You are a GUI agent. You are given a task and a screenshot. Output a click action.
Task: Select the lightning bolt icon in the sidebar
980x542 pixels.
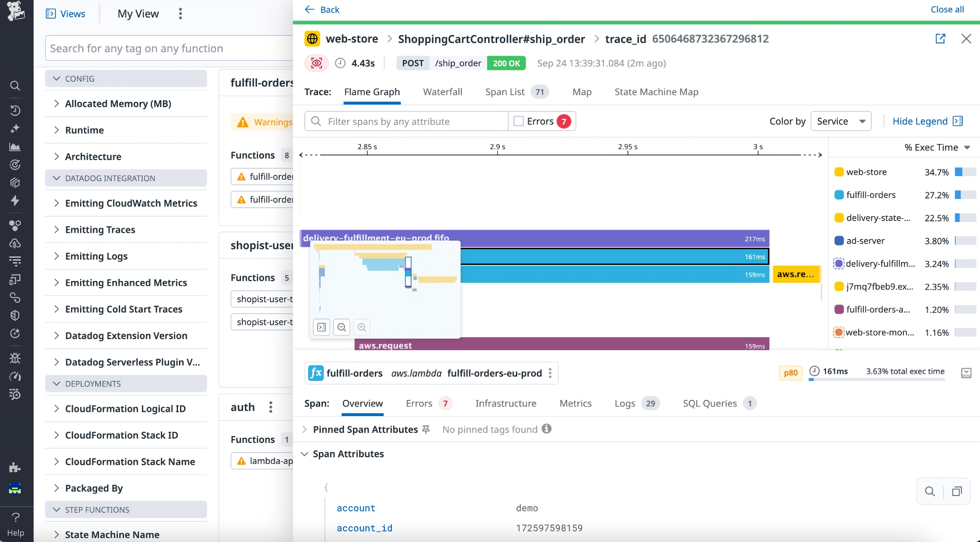click(x=15, y=201)
